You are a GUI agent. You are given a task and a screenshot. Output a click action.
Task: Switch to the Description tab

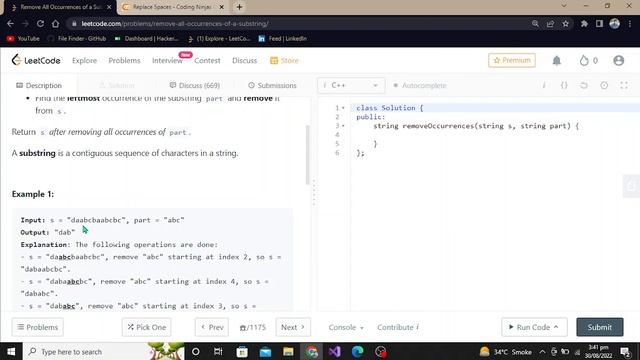[39, 85]
